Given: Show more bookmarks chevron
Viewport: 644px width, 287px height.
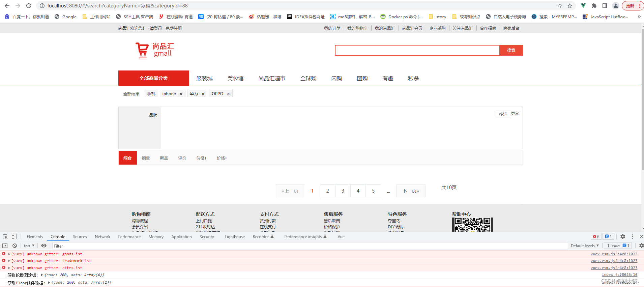Looking at the screenshot, I should pyautogui.click(x=639, y=17).
